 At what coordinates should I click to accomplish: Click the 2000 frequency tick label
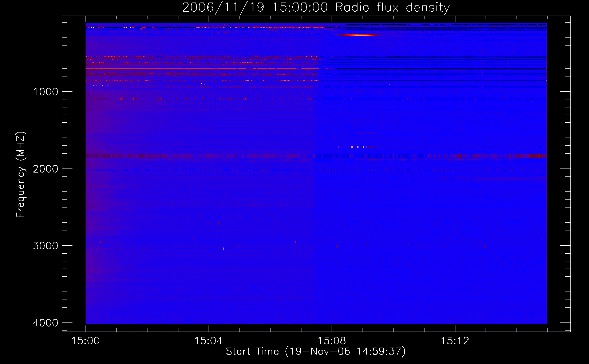tap(46, 169)
